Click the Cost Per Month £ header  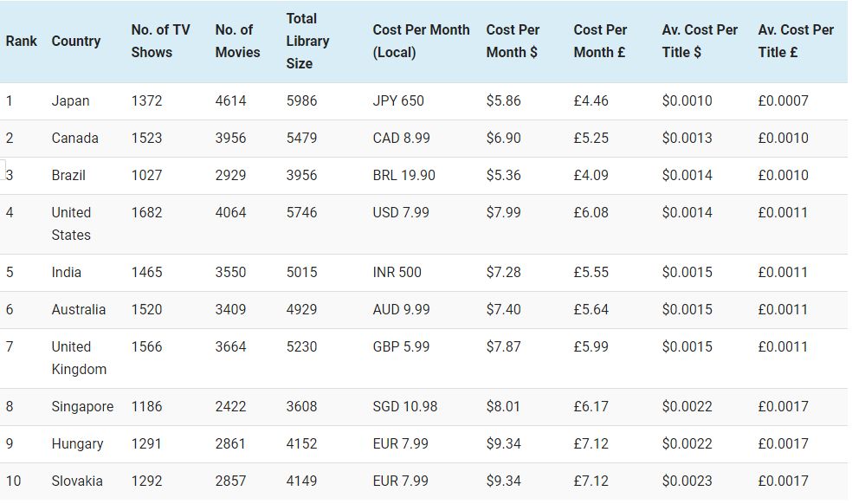click(600, 41)
